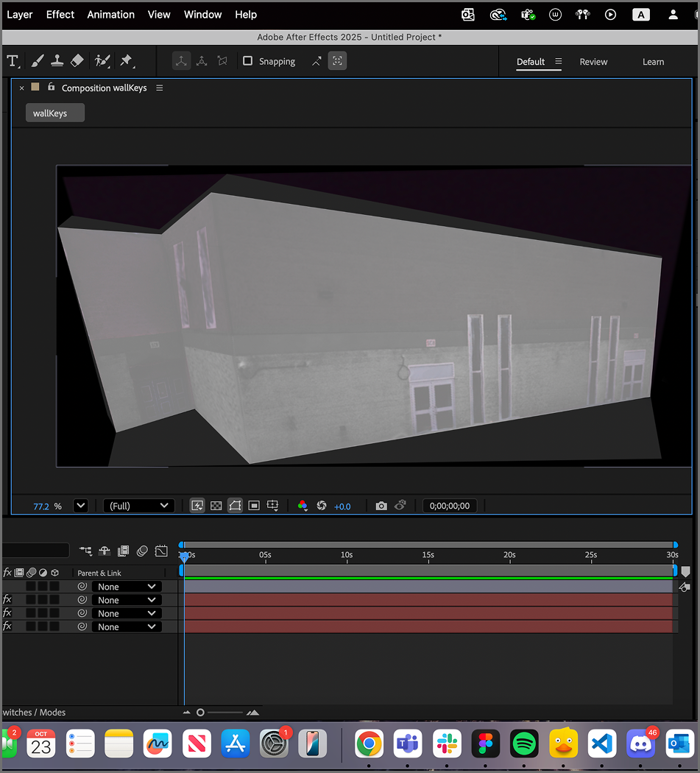Enable the Motion Blur switch for all layers

pos(142,551)
